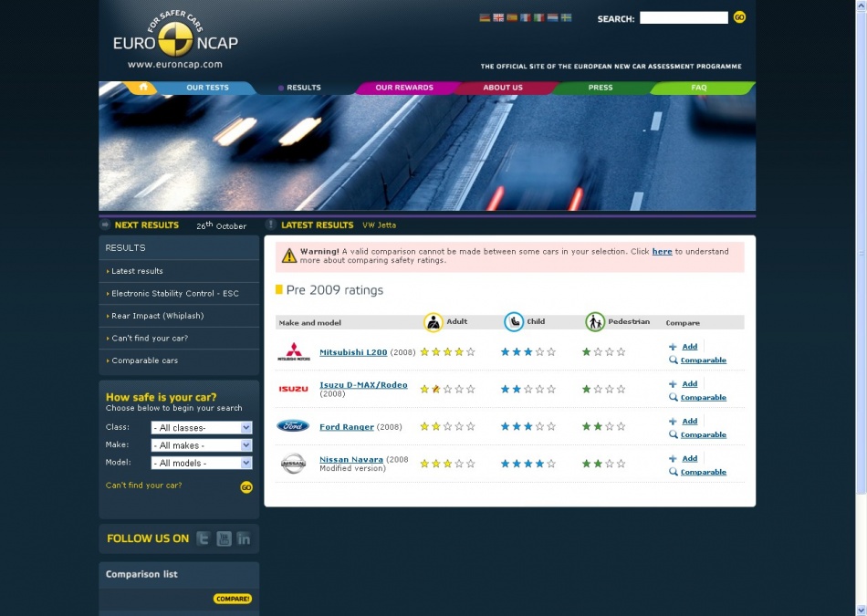
Task: Add Mitsubishi L200 to the comparison list
Action: click(690, 347)
